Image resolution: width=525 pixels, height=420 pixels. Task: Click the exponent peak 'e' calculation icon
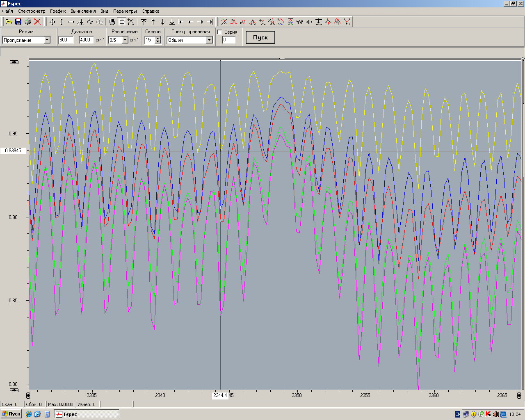[x=234, y=22]
